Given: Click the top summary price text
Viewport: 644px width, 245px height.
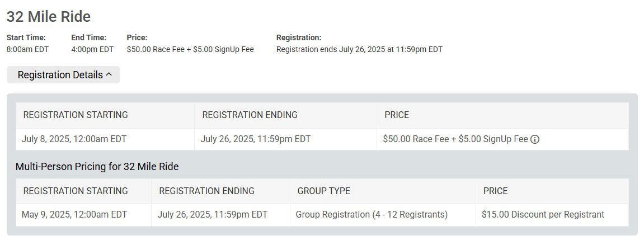Looking at the screenshot, I should point(190,50).
